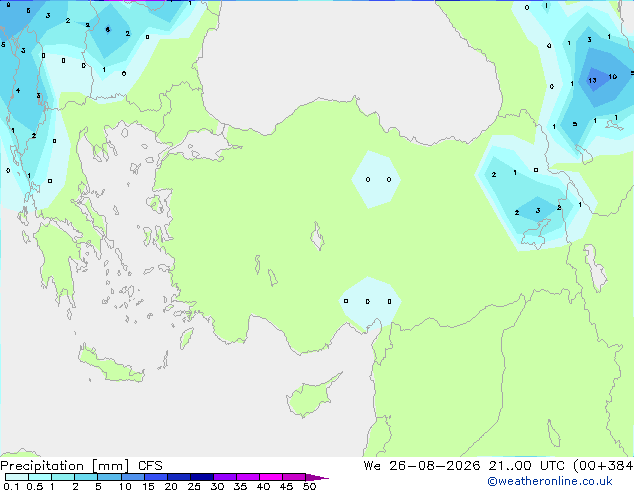Click the forecast date 'We 26-08-2026' text
The image size is (634, 490).
[x=422, y=466]
